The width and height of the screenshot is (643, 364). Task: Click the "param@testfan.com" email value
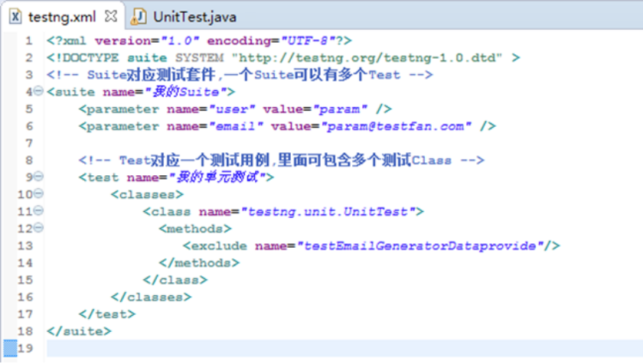click(x=397, y=126)
